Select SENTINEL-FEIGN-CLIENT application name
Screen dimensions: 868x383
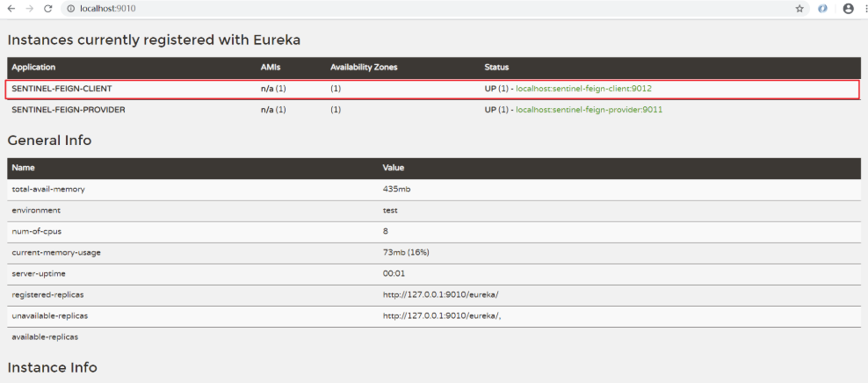click(x=62, y=89)
